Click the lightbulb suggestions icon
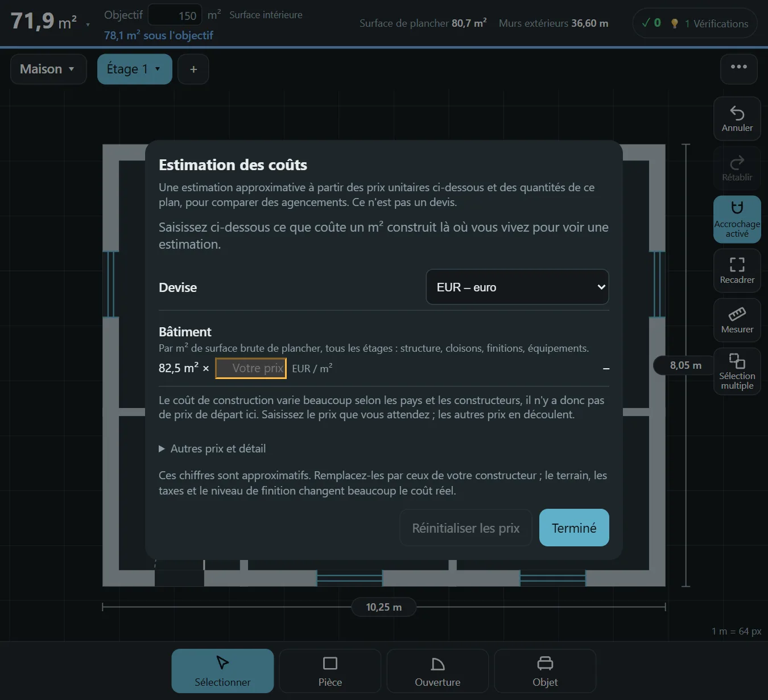Image resolution: width=768 pixels, height=700 pixels. pos(674,23)
